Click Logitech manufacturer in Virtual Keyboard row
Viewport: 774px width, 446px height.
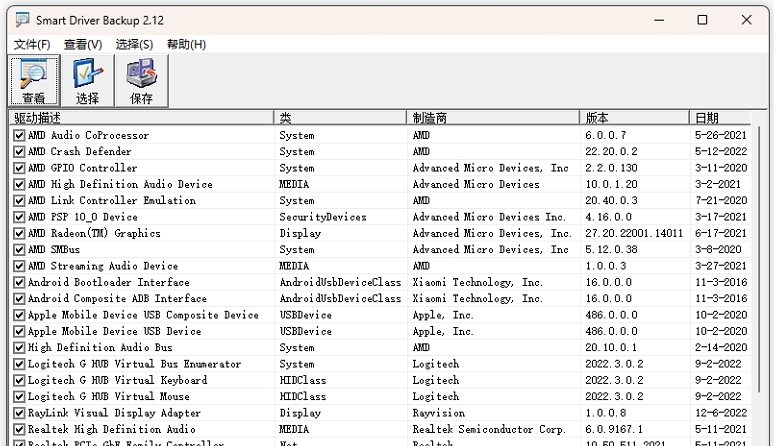coord(436,380)
